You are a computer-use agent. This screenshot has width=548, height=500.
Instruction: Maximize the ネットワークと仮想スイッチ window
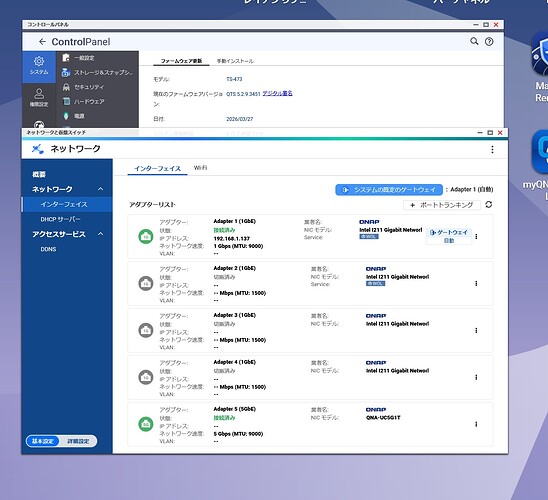[x=490, y=133]
